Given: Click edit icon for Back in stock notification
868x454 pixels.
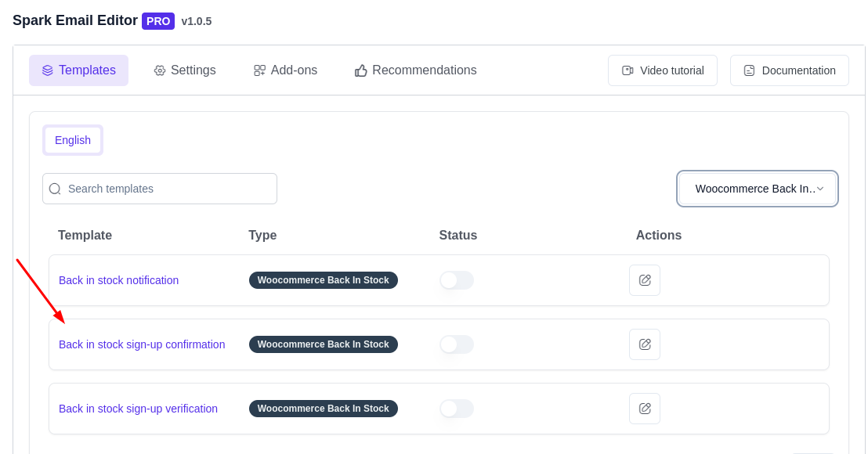Looking at the screenshot, I should coord(644,280).
